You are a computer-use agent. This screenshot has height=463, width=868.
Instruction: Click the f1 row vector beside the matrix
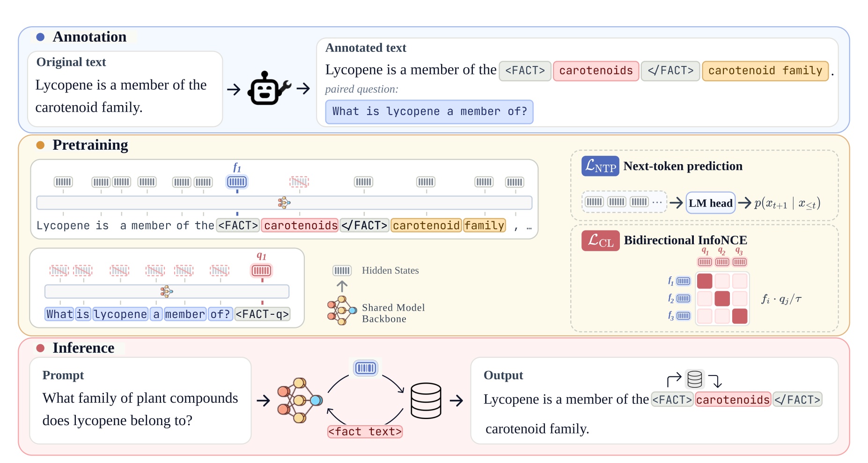(684, 281)
